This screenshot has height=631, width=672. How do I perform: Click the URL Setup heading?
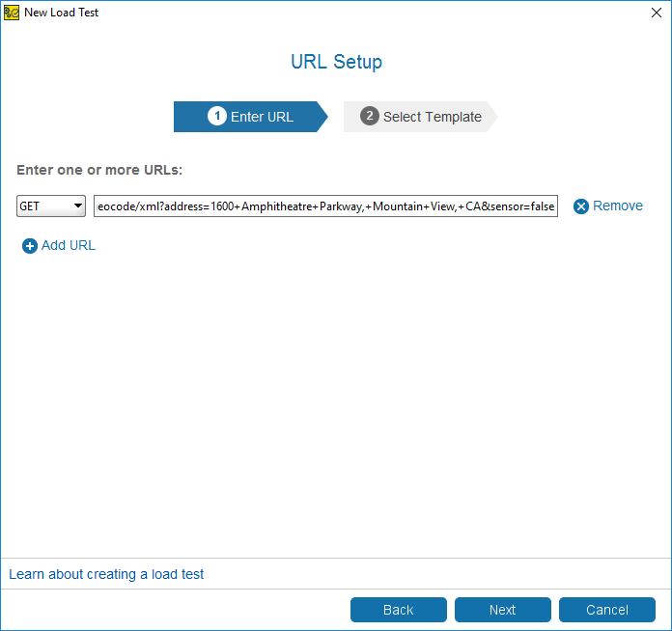pyautogui.click(x=336, y=62)
